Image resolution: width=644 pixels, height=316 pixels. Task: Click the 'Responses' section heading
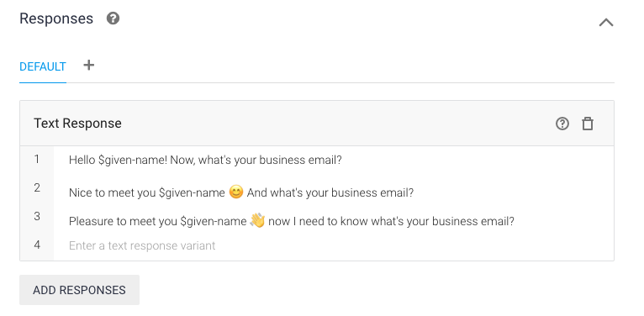click(x=56, y=18)
